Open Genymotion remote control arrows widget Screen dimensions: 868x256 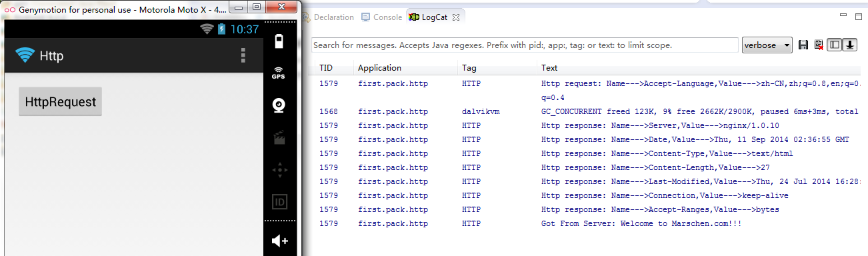pyautogui.click(x=279, y=170)
